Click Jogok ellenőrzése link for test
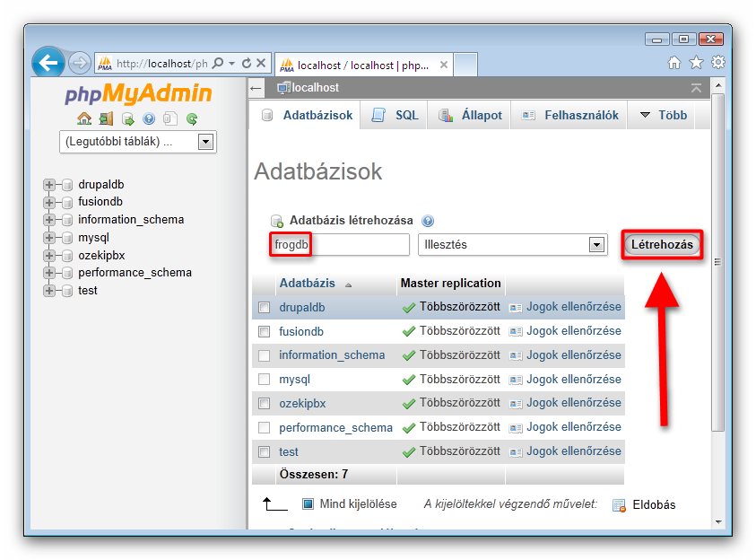756x560 pixels. click(573, 451)
